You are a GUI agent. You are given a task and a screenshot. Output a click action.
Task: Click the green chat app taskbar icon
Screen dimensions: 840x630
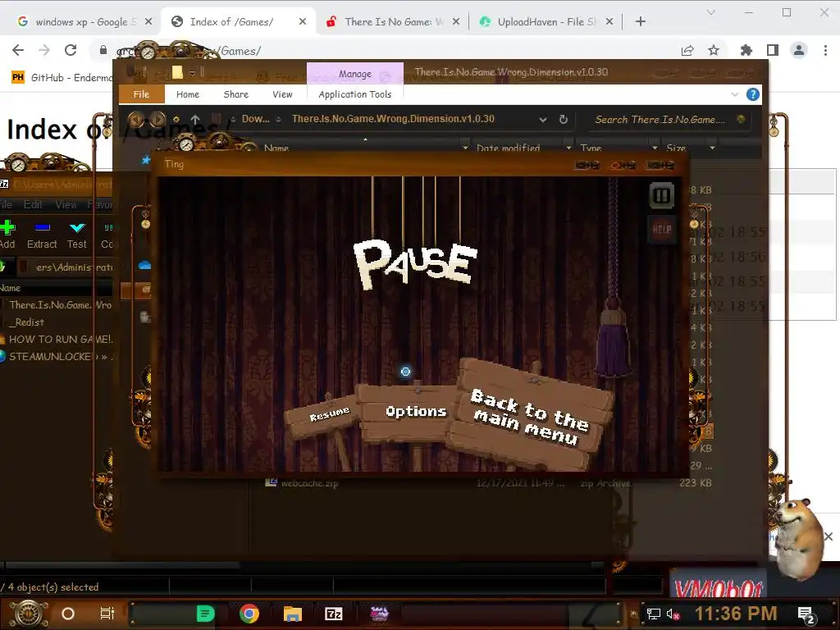tap(205, 614)
